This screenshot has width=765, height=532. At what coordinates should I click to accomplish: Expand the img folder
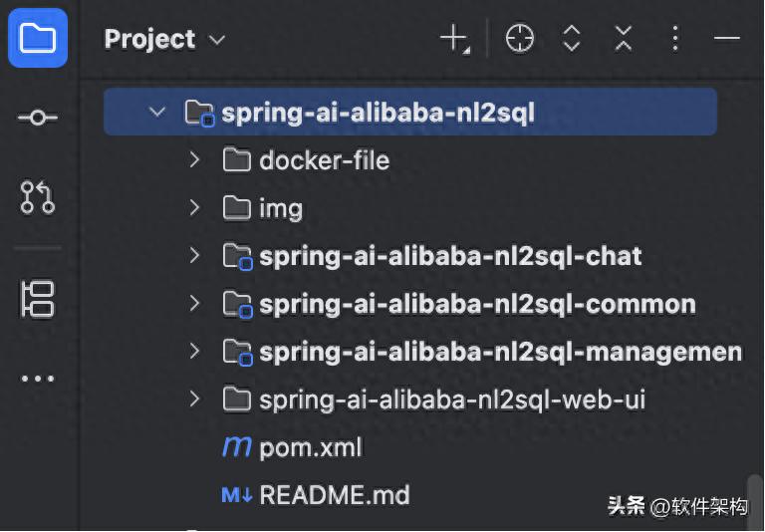(195, 208)
